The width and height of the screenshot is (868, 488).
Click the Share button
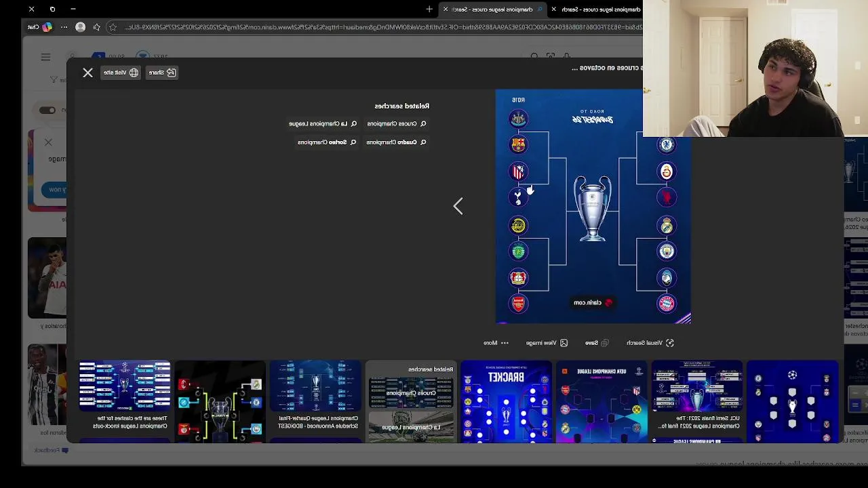(x=162, y=73)
